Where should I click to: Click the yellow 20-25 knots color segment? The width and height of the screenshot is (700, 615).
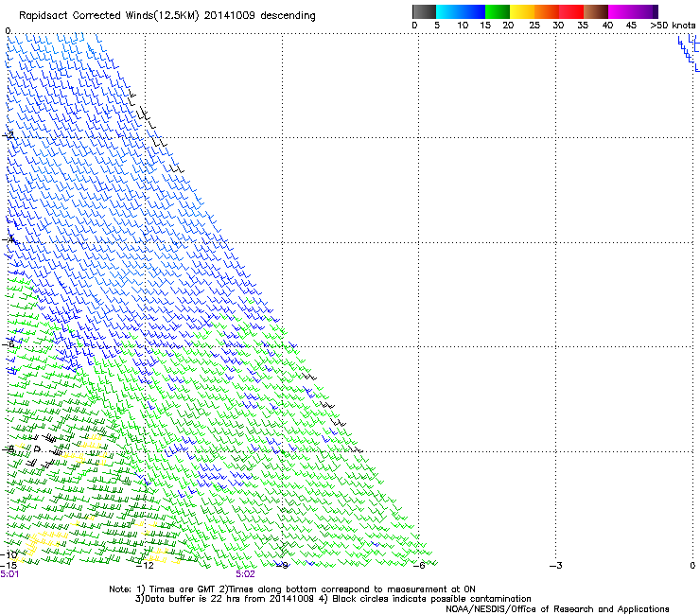coord(522,11)
